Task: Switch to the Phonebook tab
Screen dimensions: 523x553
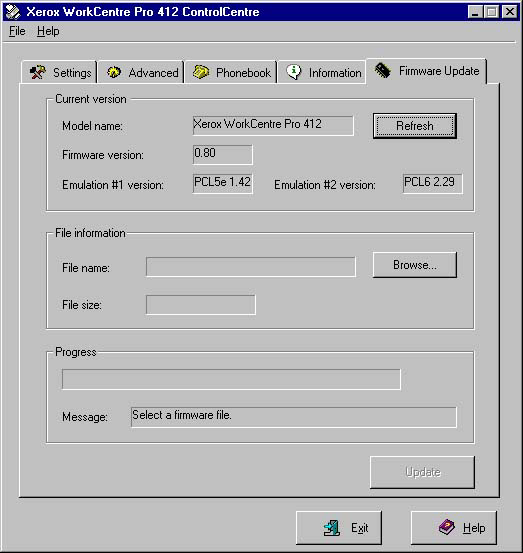Action: pos(231,72)
